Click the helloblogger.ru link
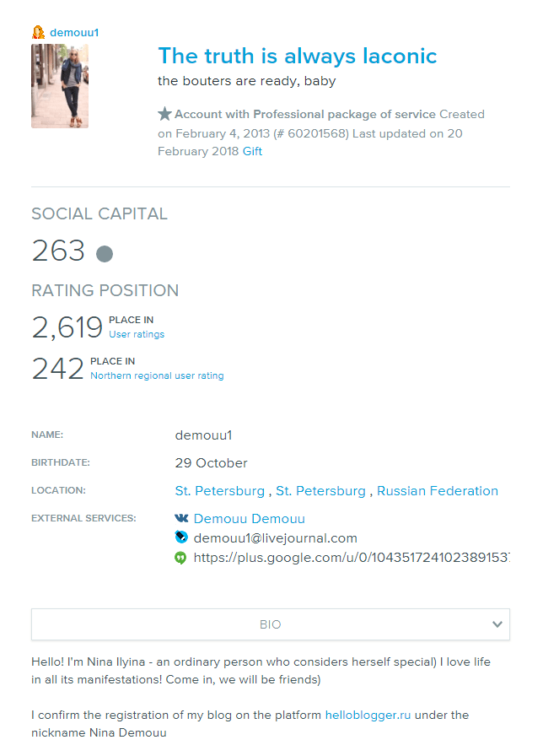This screenshot has height=756, width=543. [368, 715]
